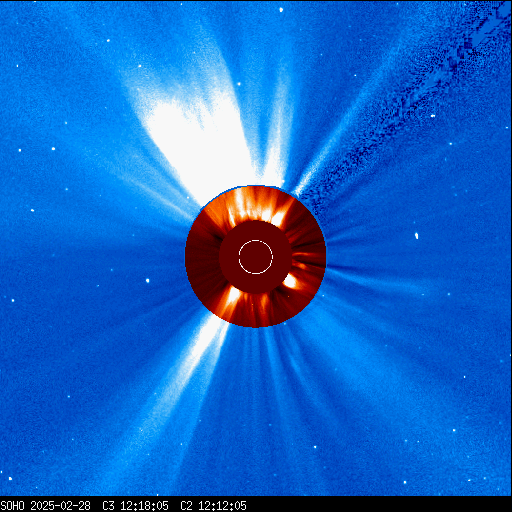Click the orange bright spot at C2 lower right
Screen dimensions: 512x512
[290, 282]
